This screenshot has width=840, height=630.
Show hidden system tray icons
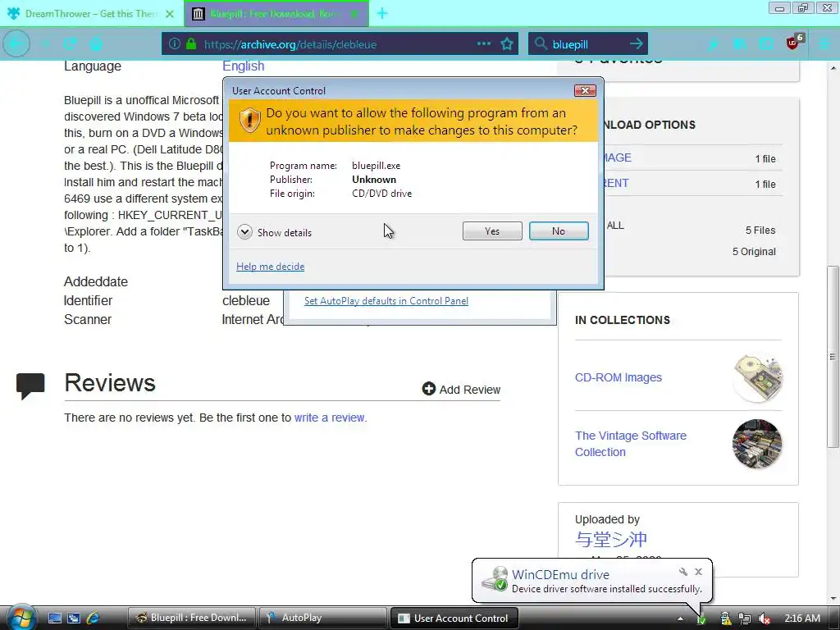click(680, 619)
